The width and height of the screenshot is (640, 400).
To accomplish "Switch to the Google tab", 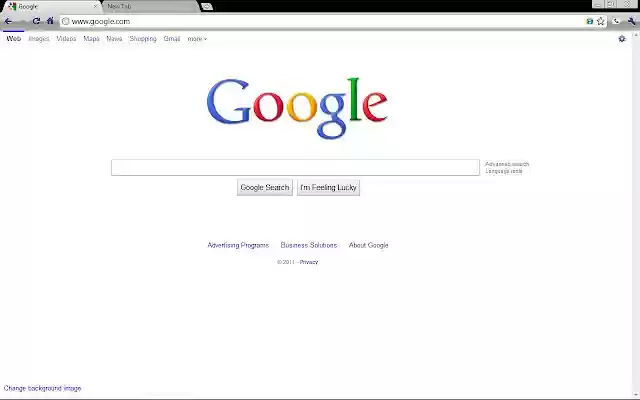I will pyautogui.click(x=51, y=7).
